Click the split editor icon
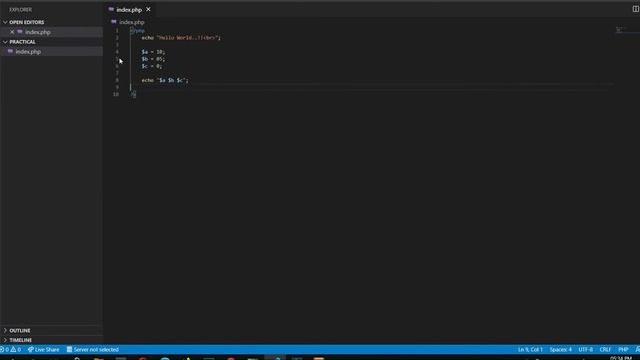 coord(636,9)
